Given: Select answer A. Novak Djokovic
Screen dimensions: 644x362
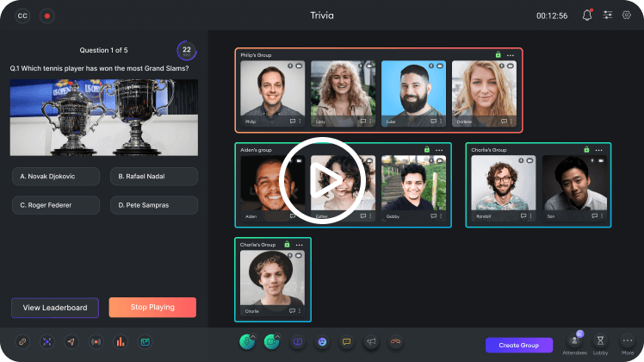Looking at the screenshot, I should click(x=56, y=177).
